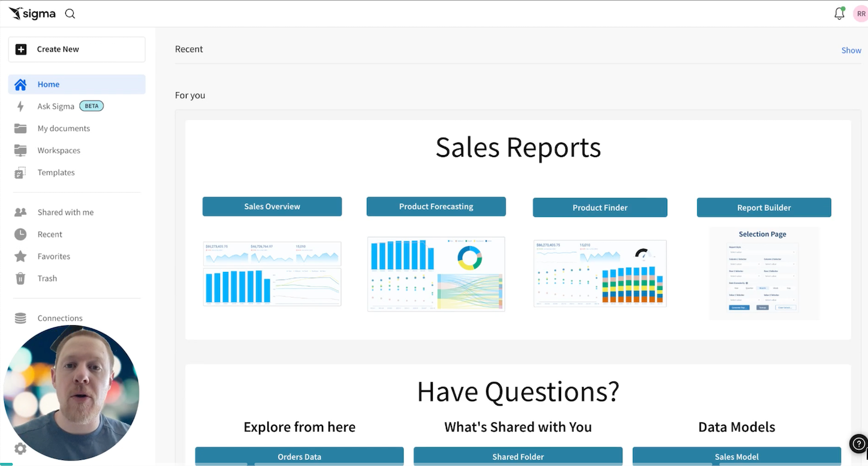
Task: Click the My documents folder icon
Action: pyautogui.click(x=20, y=128)
